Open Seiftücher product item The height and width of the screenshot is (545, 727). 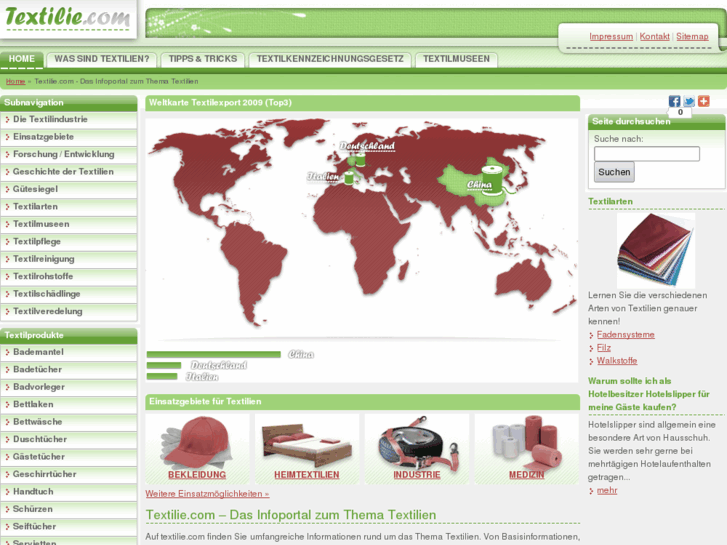pos(69,526)
